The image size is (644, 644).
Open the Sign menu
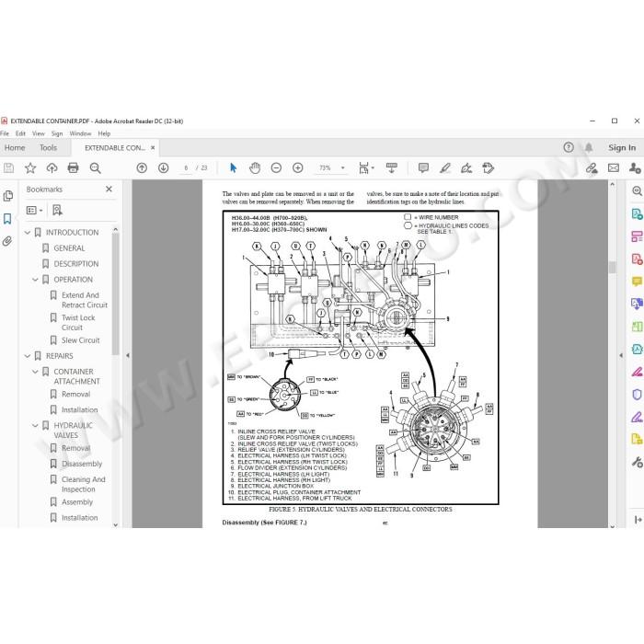(57, 133)
